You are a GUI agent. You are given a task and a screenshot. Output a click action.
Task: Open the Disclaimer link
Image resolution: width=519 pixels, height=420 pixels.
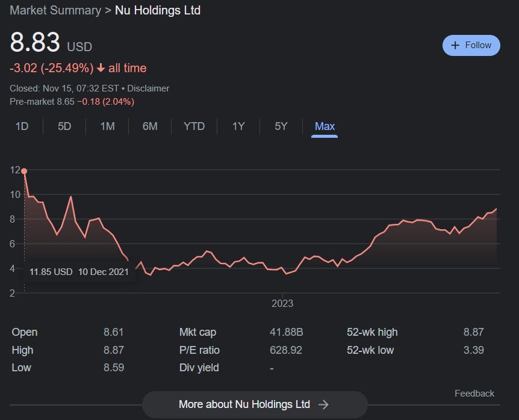[x=148, y=88]
